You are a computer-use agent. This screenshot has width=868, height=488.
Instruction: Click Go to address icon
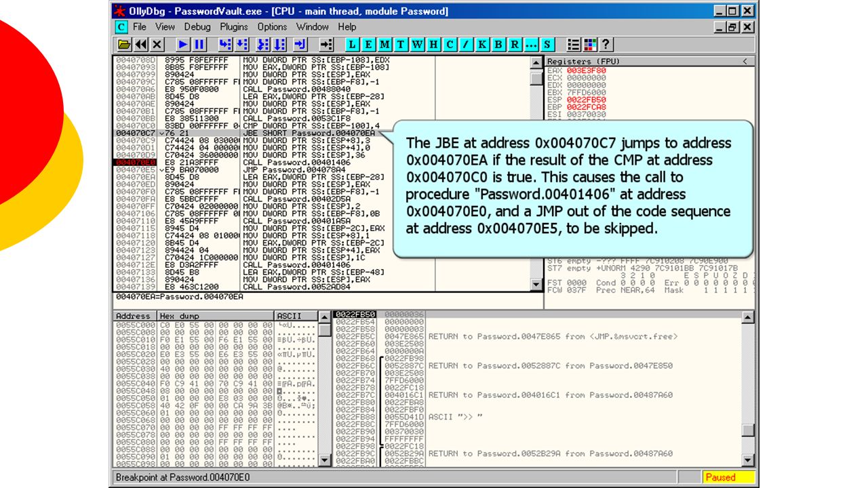(x=326, y=45)
